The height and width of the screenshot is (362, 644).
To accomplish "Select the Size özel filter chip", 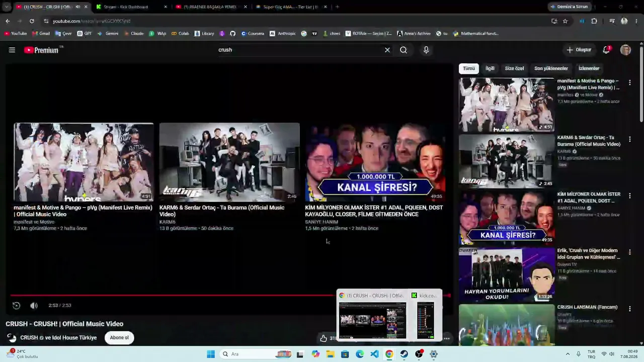I will coord(514,68).
